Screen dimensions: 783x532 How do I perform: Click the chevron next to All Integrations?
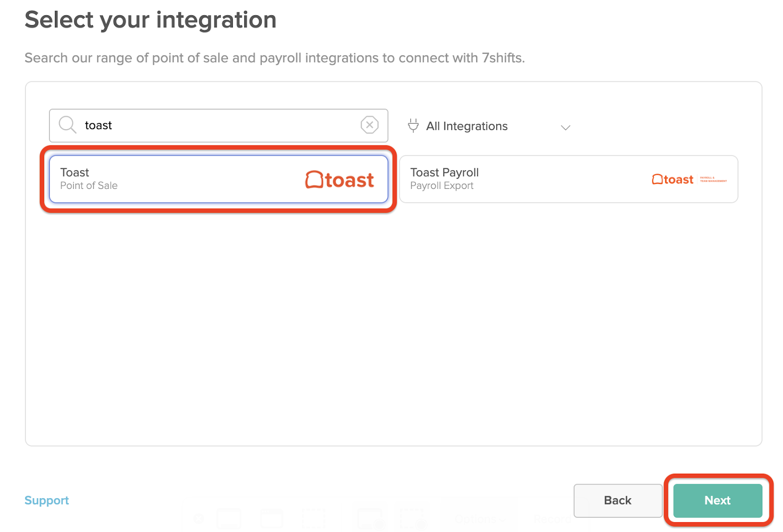(x=565, y=127)
